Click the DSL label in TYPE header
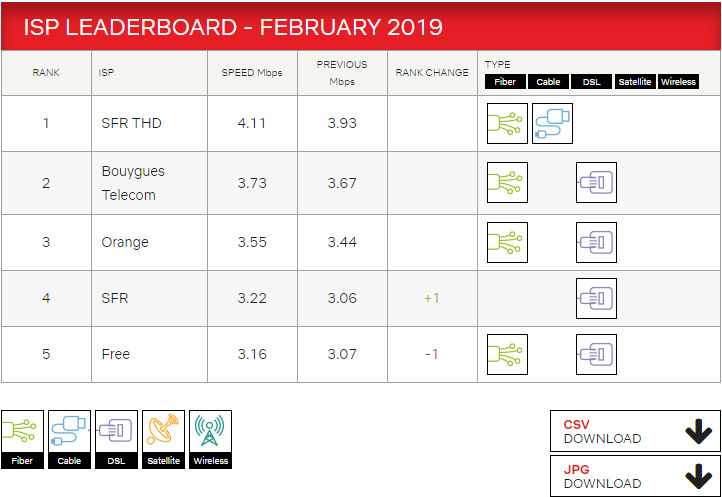This screenshot has width=722, height=497. 591,82
